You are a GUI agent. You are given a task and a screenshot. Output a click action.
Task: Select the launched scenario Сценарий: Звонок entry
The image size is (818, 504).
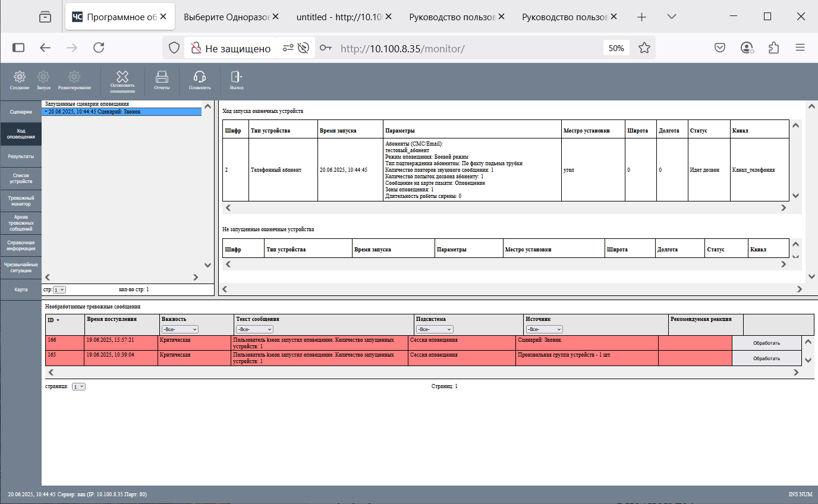tap(122, 112)
